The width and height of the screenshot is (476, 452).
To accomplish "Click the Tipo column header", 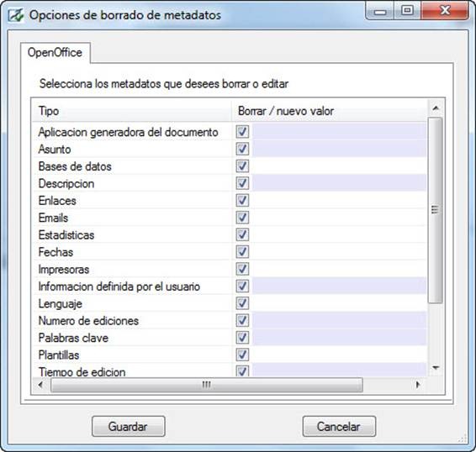I will pyautogui.click(x=131, y=111).
